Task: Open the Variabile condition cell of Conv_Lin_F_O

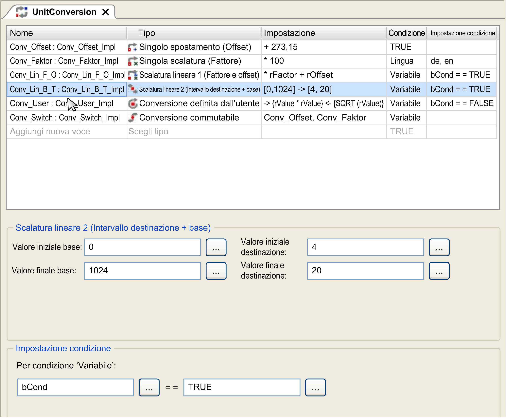Action: tap(407, 75)
